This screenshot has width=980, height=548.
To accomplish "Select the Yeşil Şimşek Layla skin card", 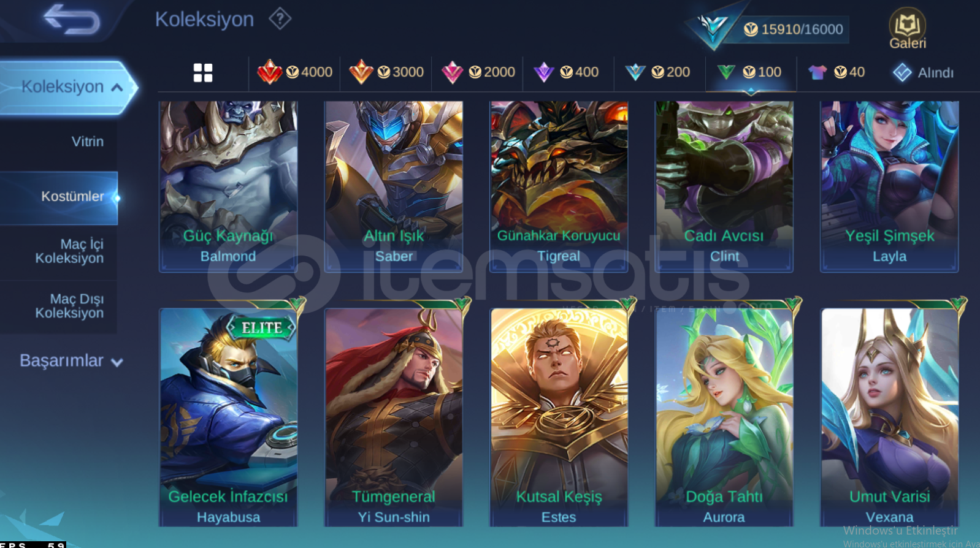I will (x=889, y=186).
